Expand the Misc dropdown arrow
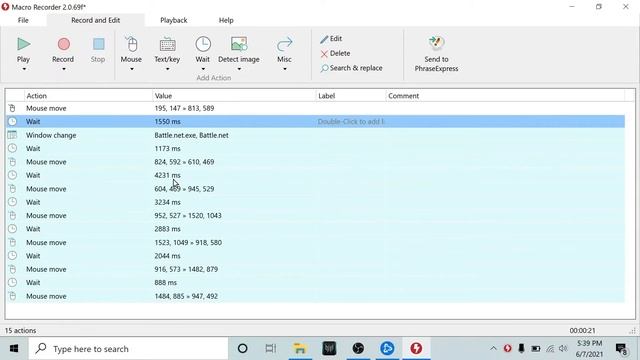640x360 pixels. click(284, 69)
